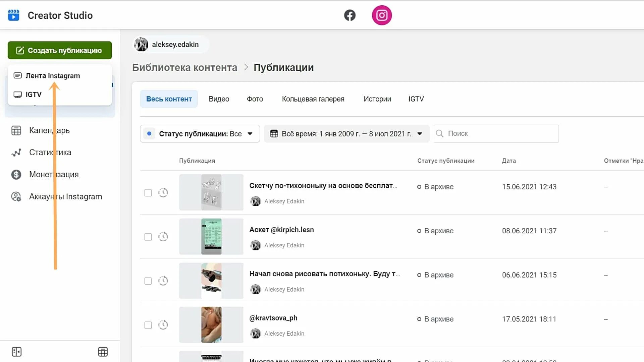Open Instagram accounts (Аккаунты Instagram) section
This screenshot has height=362, width=644.
(x=65, y=197)
